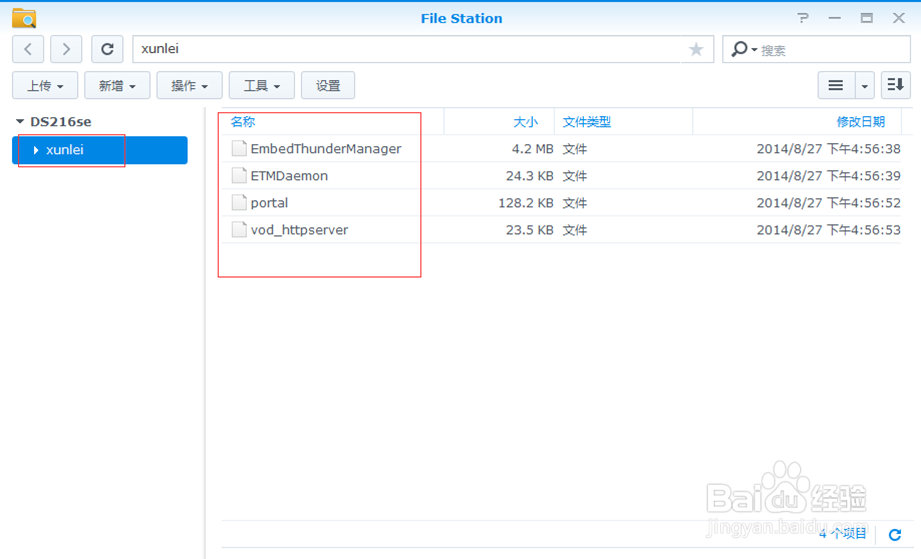Open help with the question mark icon

tap(803, 18)
